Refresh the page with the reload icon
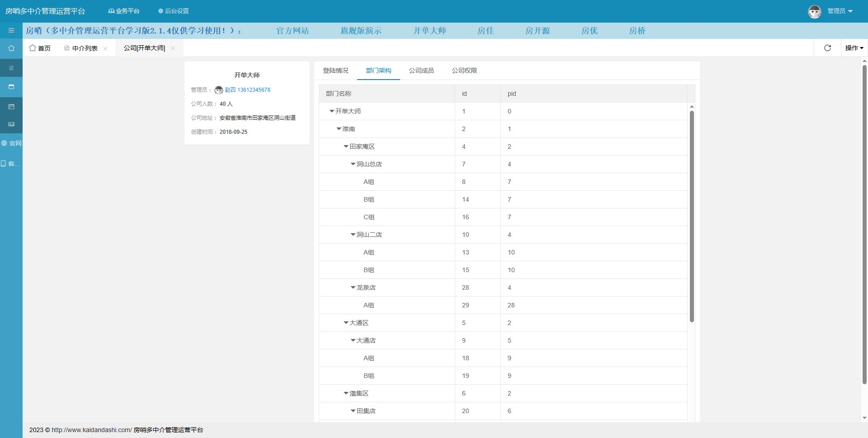The height and width of the screenshot is (438, 868). 827,47
